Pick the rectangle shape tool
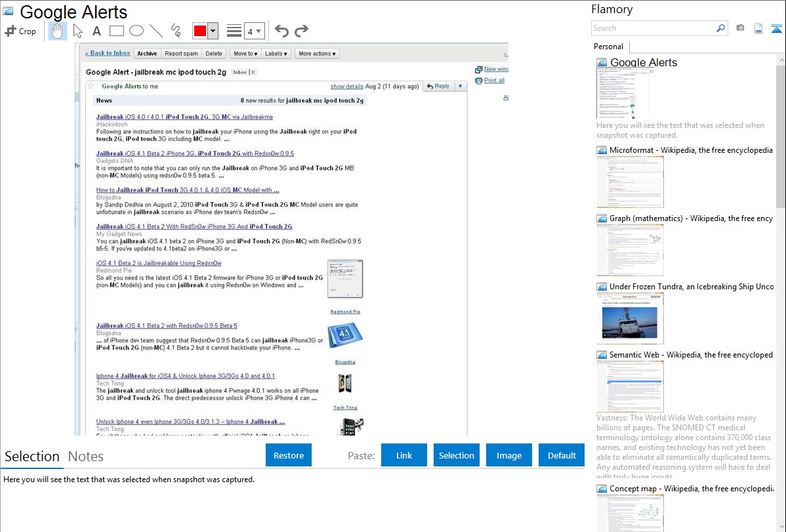The height and width of the screenshot is (532, 786). click(117, 31)
